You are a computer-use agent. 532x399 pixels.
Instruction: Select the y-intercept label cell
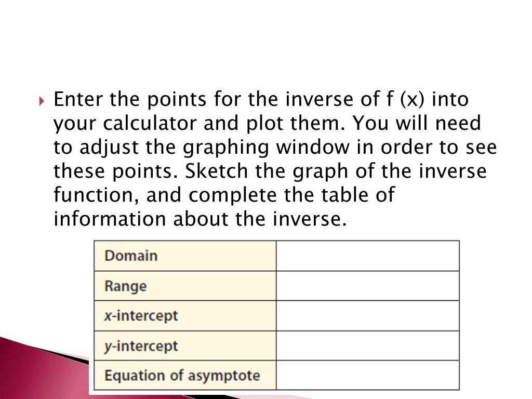[x=185, y=345]
